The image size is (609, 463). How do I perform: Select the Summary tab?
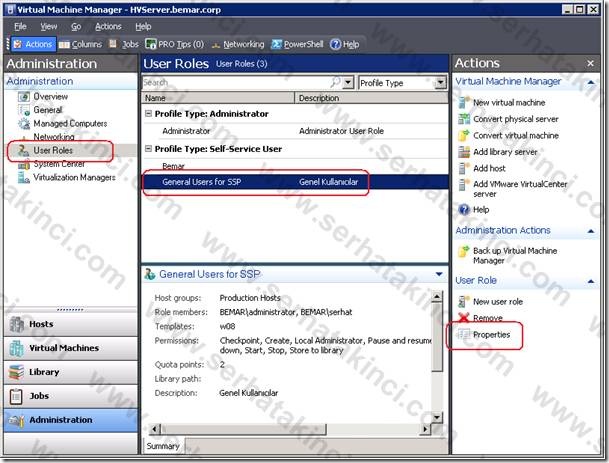click(x=163, y=446)
